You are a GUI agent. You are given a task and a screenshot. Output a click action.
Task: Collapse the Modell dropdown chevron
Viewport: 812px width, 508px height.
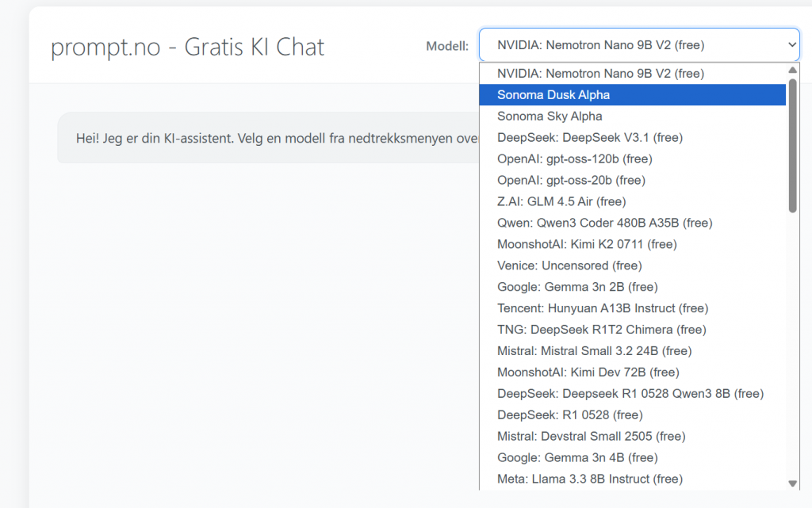pos(791,45)
